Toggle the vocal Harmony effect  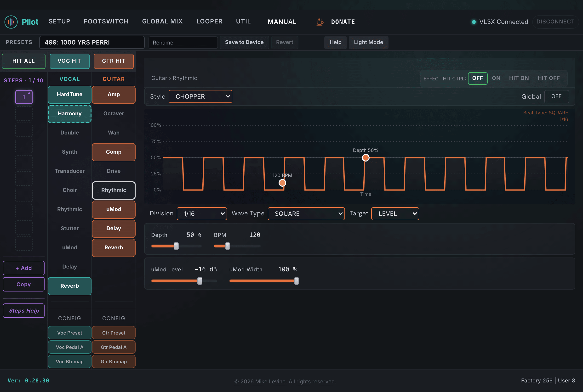69,114
